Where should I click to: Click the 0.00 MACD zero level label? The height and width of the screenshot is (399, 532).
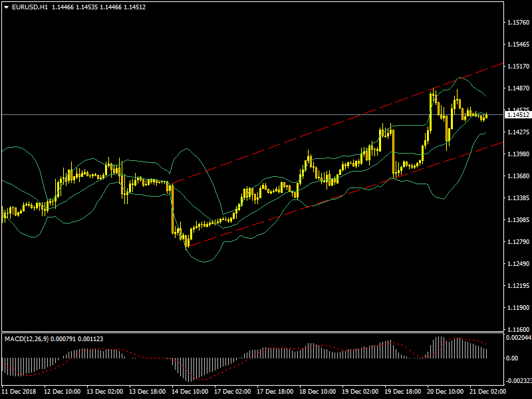511,358
